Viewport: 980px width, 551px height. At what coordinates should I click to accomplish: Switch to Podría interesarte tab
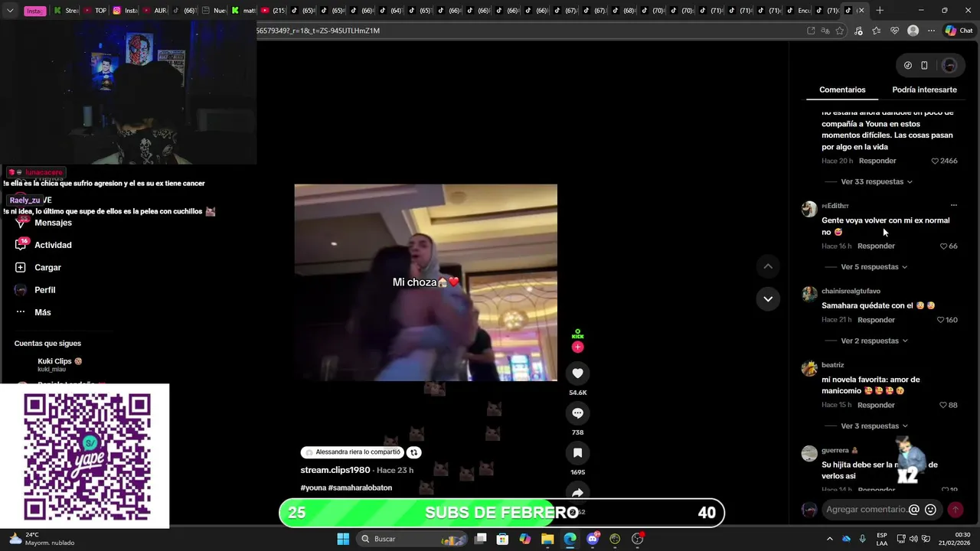click(924, 90)
